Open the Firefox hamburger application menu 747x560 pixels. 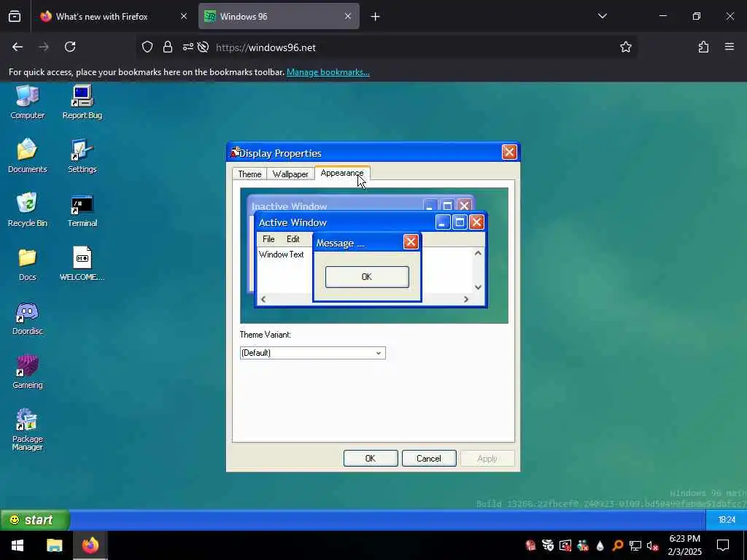coord(729,47)
